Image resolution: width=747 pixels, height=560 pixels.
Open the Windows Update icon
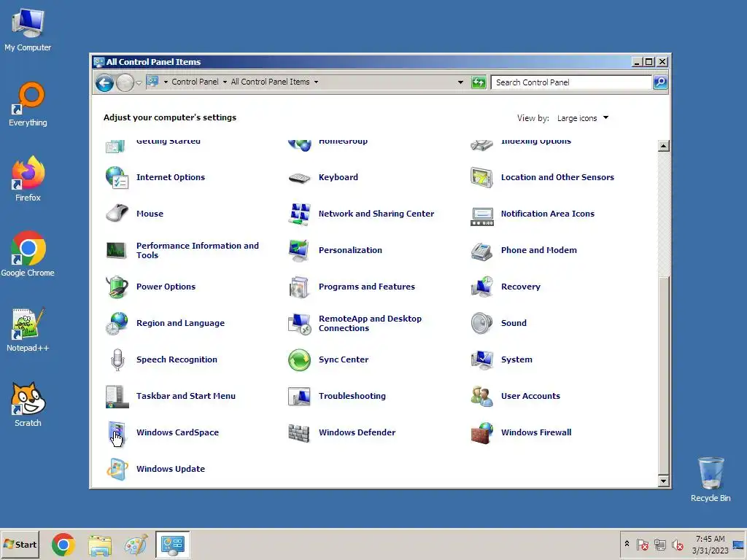[117, 469]
